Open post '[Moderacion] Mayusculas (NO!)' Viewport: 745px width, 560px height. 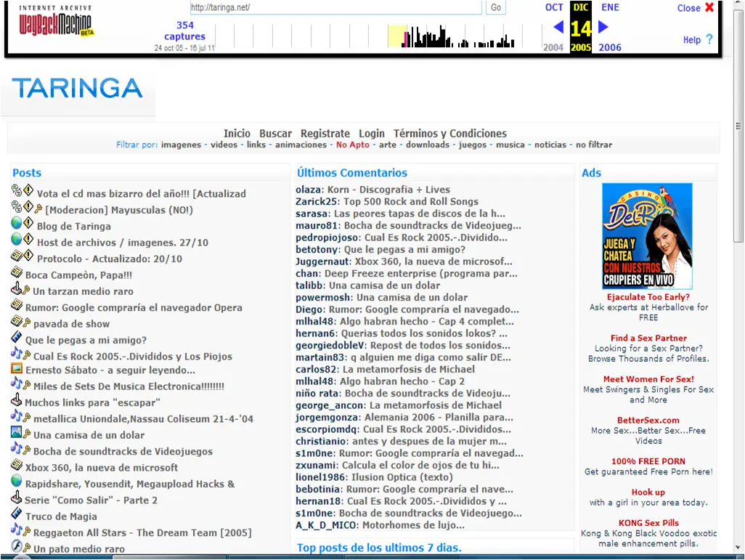(x=119, y=210)
